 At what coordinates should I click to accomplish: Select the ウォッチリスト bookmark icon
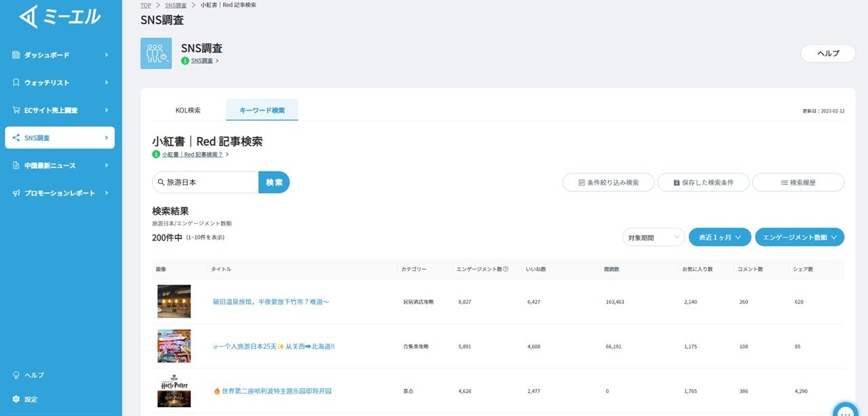tap(15, 82)
